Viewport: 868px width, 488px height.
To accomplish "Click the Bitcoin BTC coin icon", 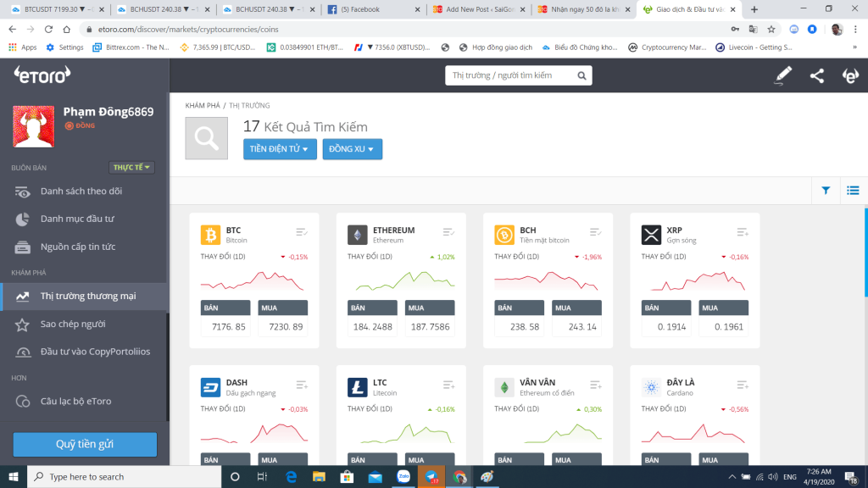I will point(210,235).
